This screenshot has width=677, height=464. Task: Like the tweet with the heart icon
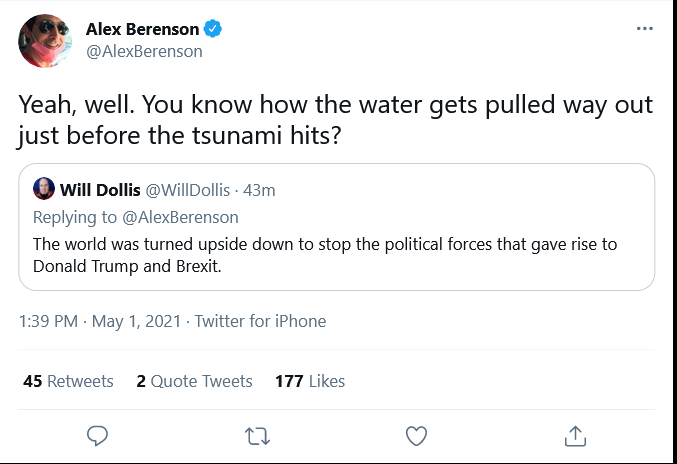pos(417,436)
